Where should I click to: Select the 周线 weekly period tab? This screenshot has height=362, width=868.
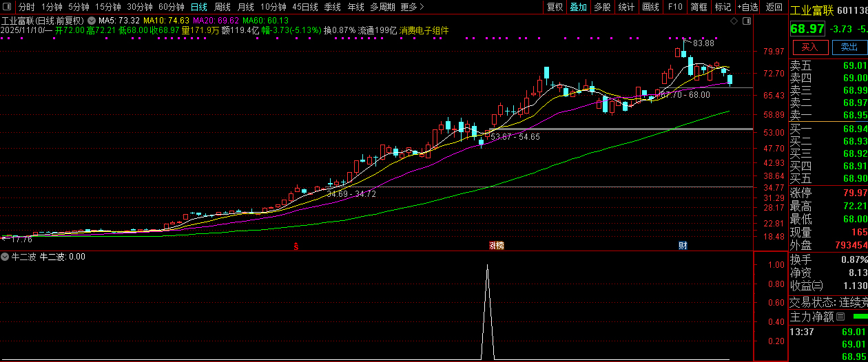(223, 7)
